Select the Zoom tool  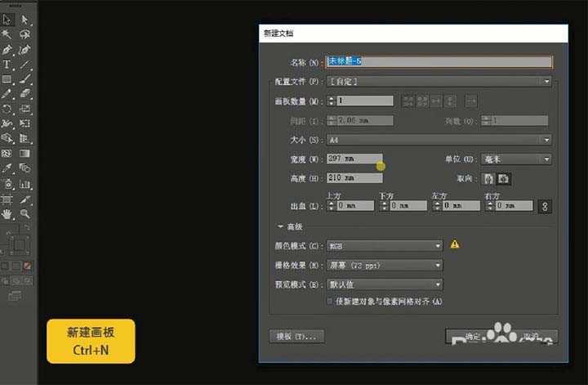point(24,214)
